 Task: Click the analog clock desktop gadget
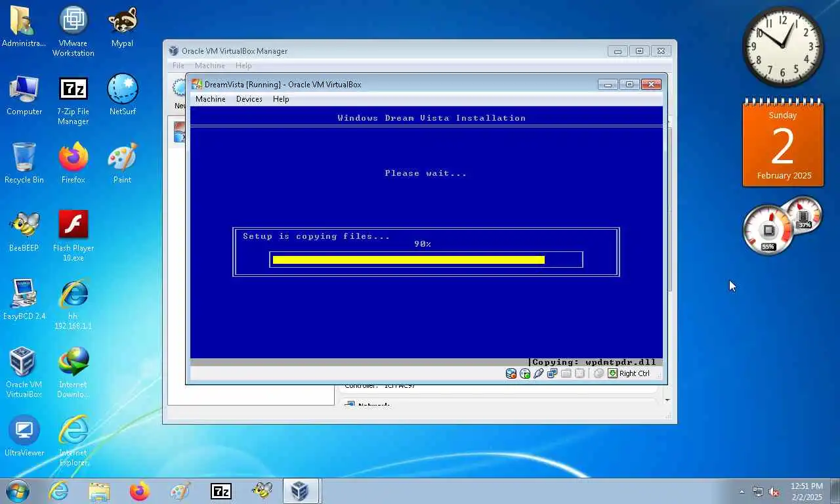(783, 47)
